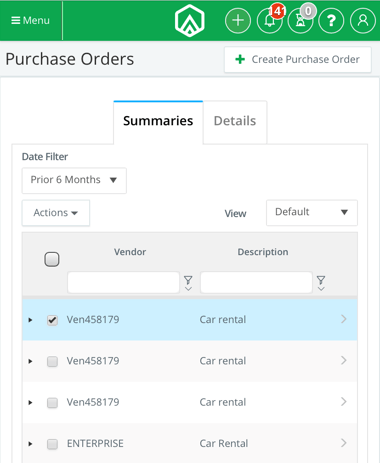The image size is (380, 463).
Task: Click Create Purchase Order button
Action: point(298,60)
